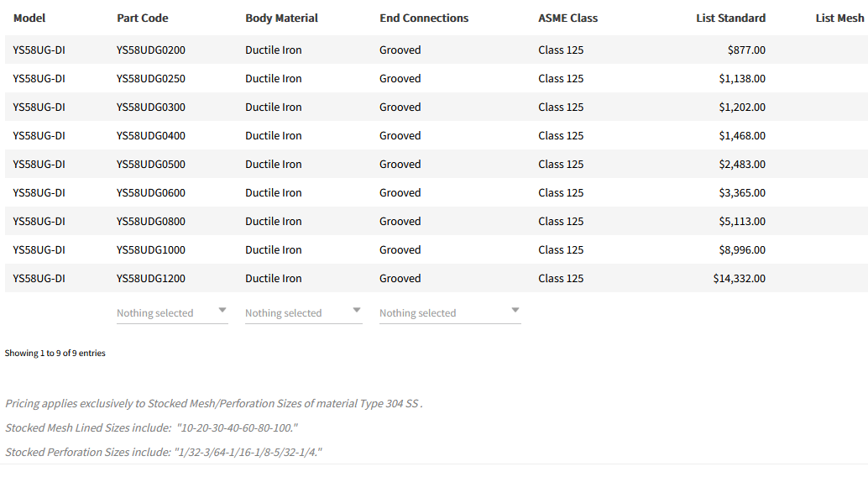Click the YS58UDG0300 part code
Viewport: 868px width, 477px height.
pos(151,107)
